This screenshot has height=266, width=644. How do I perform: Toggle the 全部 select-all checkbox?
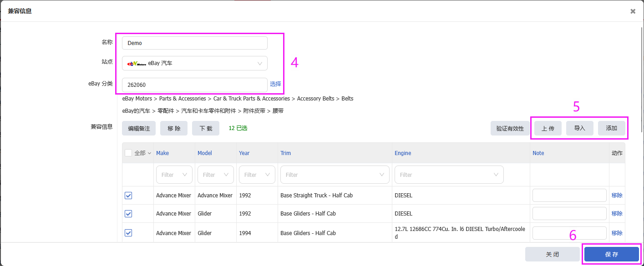tap(128, 153)
